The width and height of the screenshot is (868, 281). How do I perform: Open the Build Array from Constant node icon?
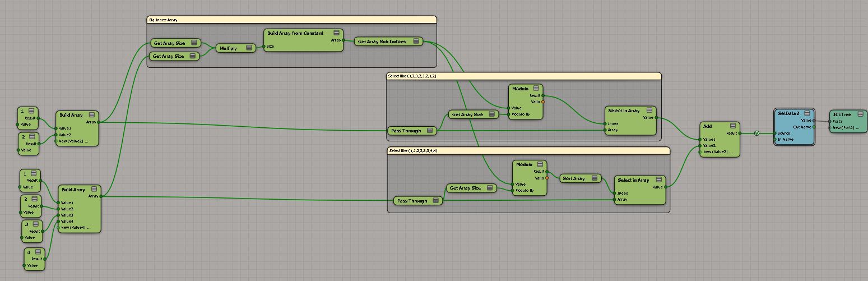(336, 34)
